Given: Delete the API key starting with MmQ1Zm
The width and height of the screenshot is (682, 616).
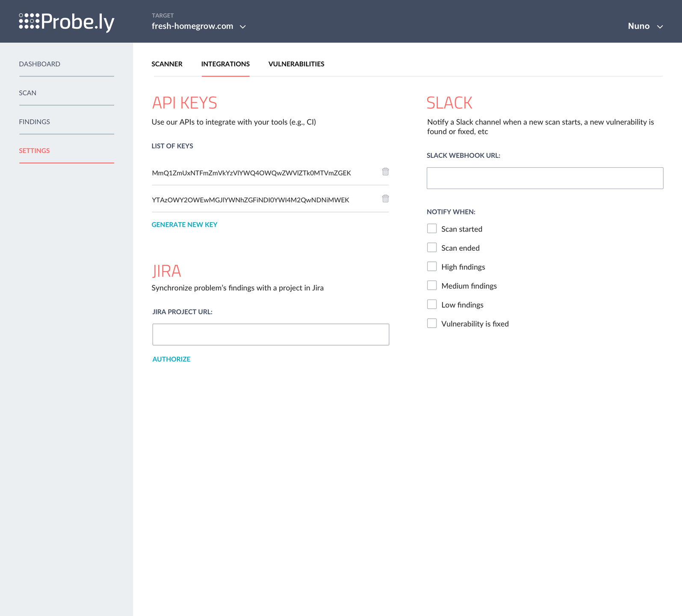Looking at the screenshot, I should tap(385, 172).
